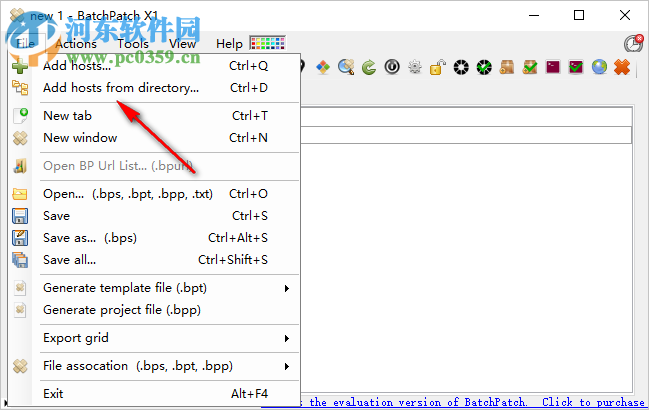Click the Generate project file document icon
Image resolution: width=649 pixels, height=410 pixels.
(x=20, y=310)
